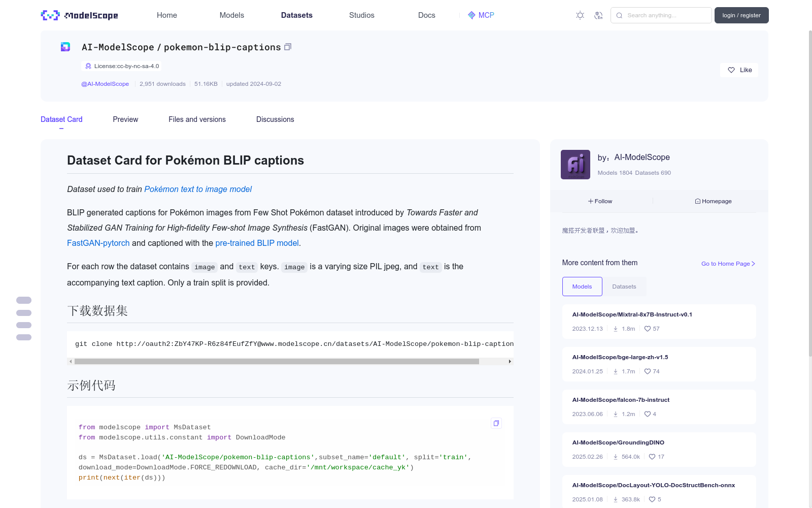The image size is (812, 508).
Task: Open the Home navigation item
Action: point(167,15)
